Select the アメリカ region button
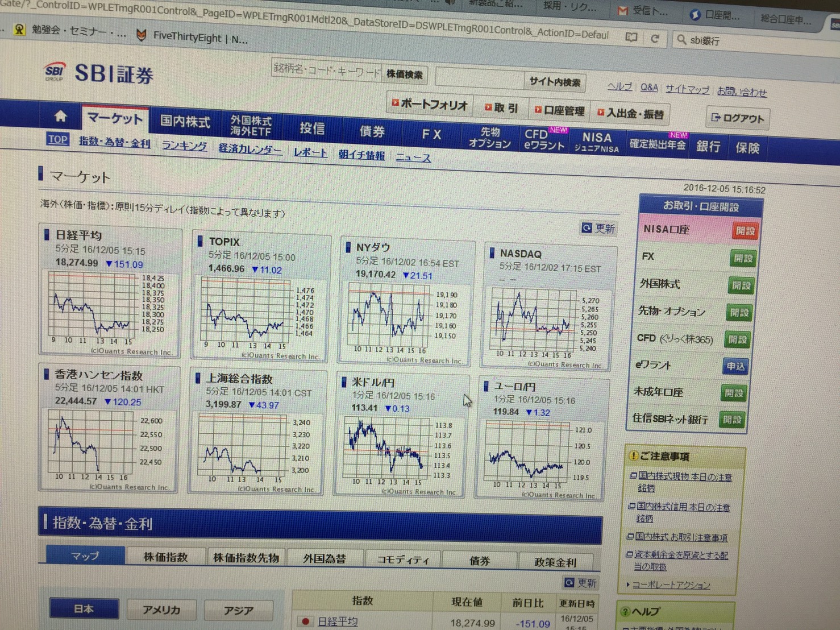840x630 pixels. click(161, 610)
